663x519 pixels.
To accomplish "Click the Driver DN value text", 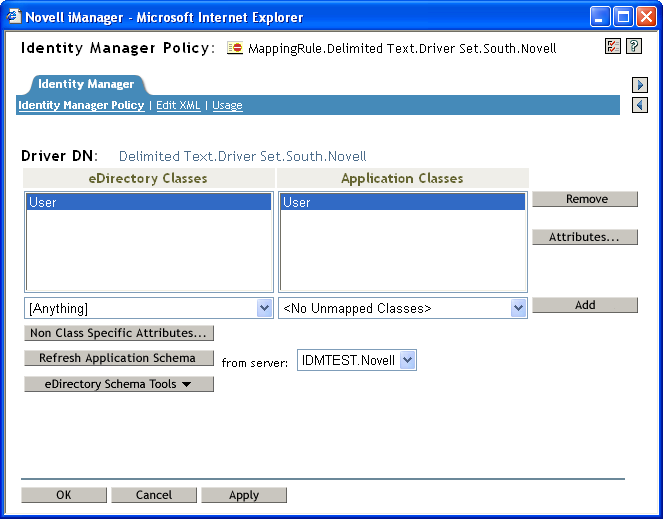I will point(242,156).
